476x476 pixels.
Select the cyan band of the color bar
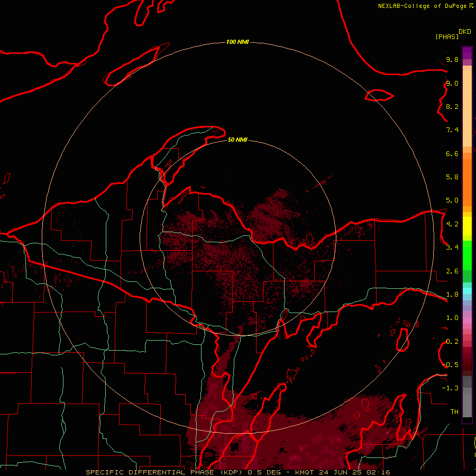pyautogui.click(x=467, y=291)
